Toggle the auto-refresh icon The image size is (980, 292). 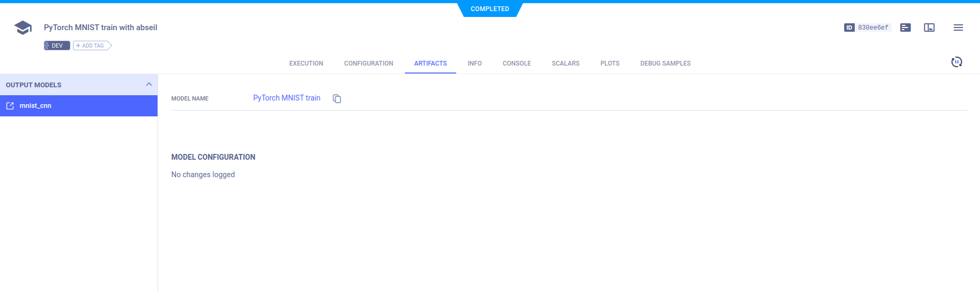956,62
